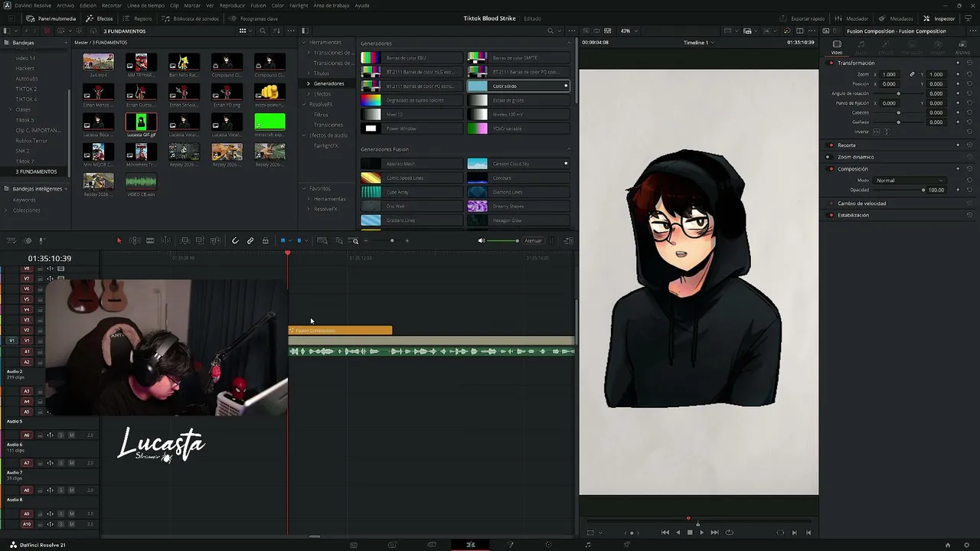Open the Línea de tiempo menu
Image resolution: width=980 pixels, height=551 pixels.
click(145, 5)
